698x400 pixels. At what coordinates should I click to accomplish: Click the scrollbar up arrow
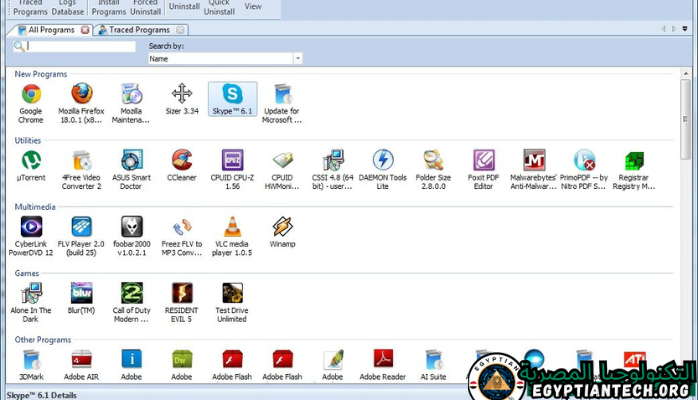(x=686, y=73)
